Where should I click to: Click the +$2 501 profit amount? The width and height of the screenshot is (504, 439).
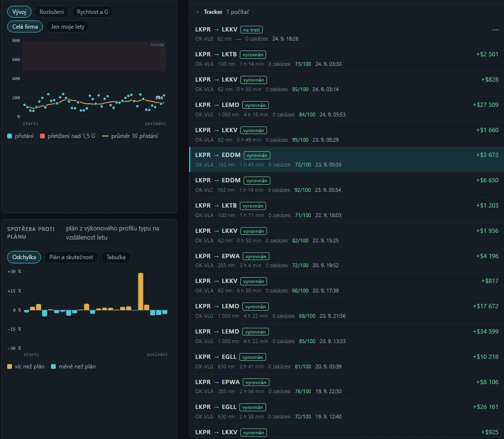click(x=487, y=54)
